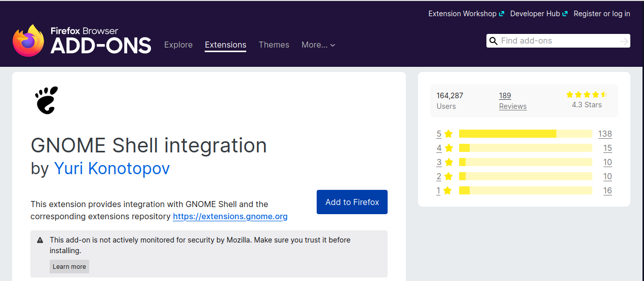Screen dimensions: 644x281
Task: Click the star icon in 4-star row
Action: click(x=448, y=148)
